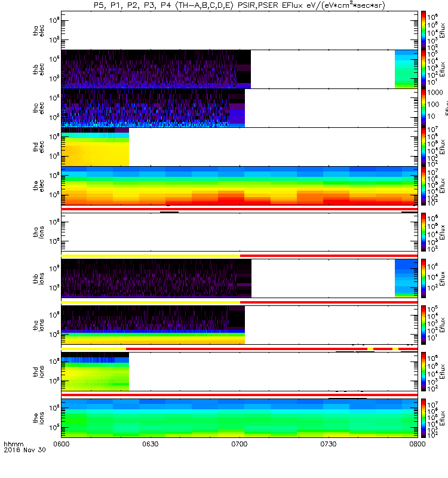The width and height of the screenshot is (448, 478).
Task: Click the 0800 time axis label
Action: 417,444
